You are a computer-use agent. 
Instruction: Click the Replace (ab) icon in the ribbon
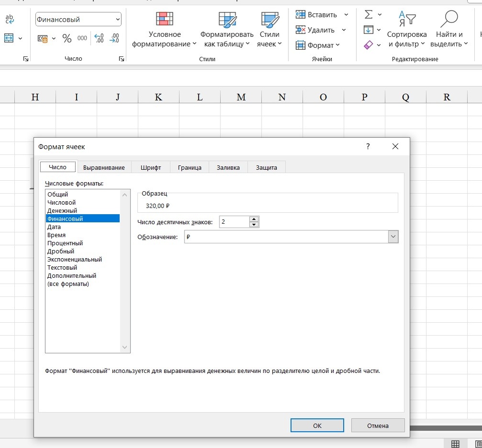pos(10,19)
